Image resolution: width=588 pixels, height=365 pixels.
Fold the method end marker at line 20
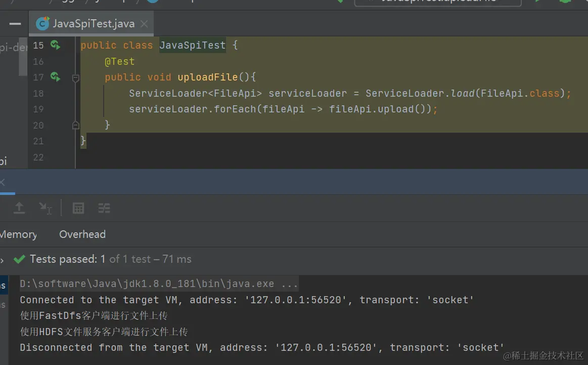click(x=75, y=125)
